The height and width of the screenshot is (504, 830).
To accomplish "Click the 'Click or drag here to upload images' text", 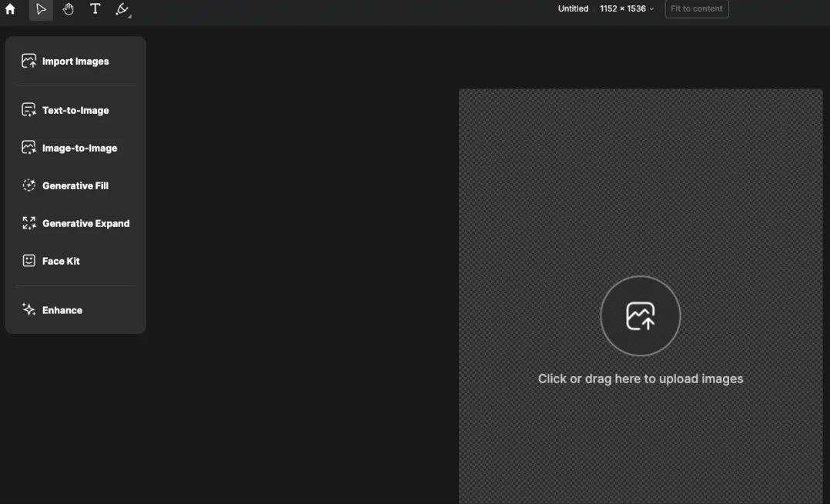I will (640, 379).
